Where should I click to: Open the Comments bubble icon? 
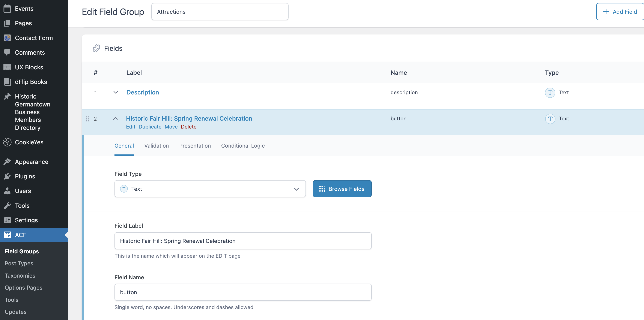tap(7, 52)
